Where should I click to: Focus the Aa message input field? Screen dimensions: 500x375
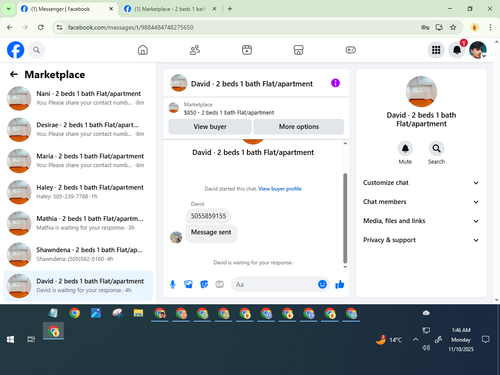(x=275, y=284)
